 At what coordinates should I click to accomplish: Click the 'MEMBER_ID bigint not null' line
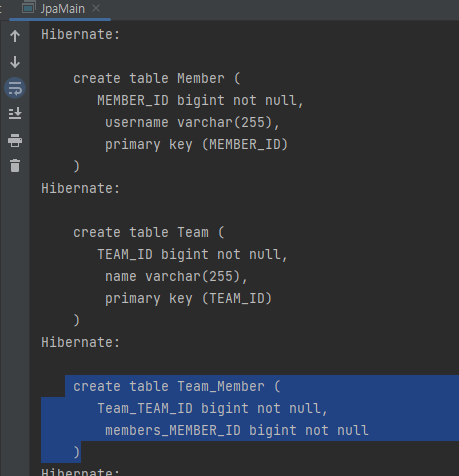click(200, 101)
